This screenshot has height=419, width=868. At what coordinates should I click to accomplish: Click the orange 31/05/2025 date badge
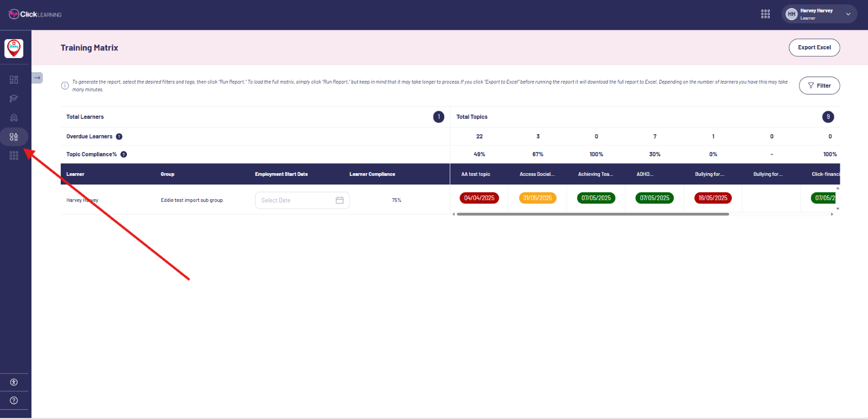coord(538,198)
